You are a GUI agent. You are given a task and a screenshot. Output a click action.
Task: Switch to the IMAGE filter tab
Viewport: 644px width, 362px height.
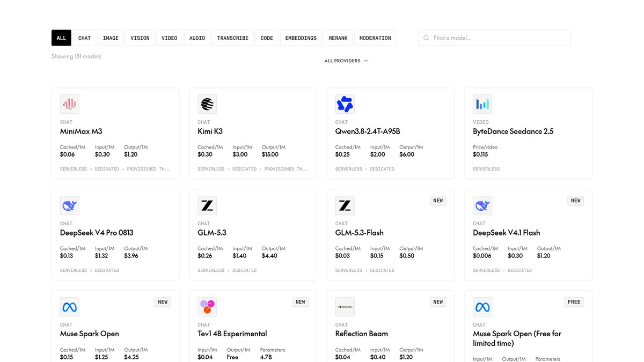(111, 38)
